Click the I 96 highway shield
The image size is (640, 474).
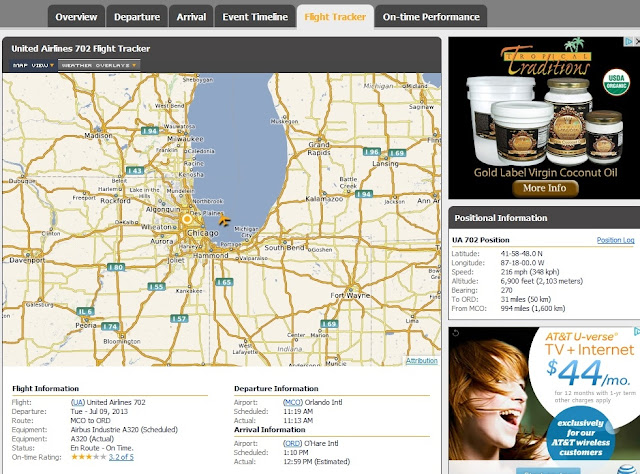371,151
